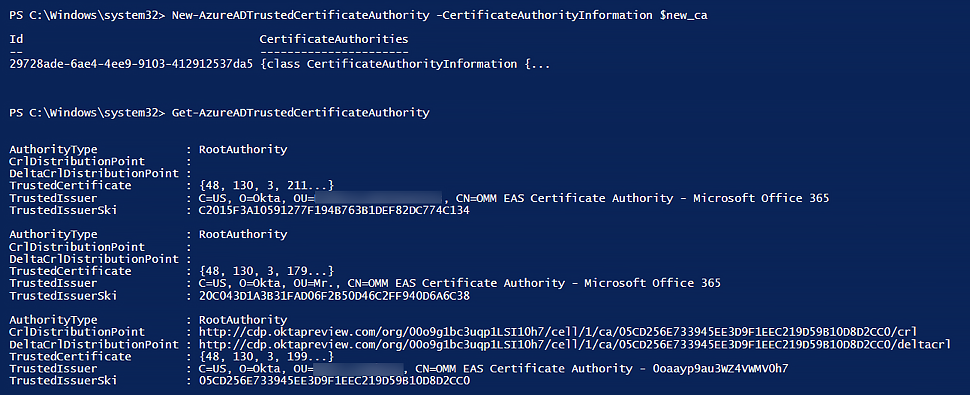Click the first RootAuthority value

242,149
